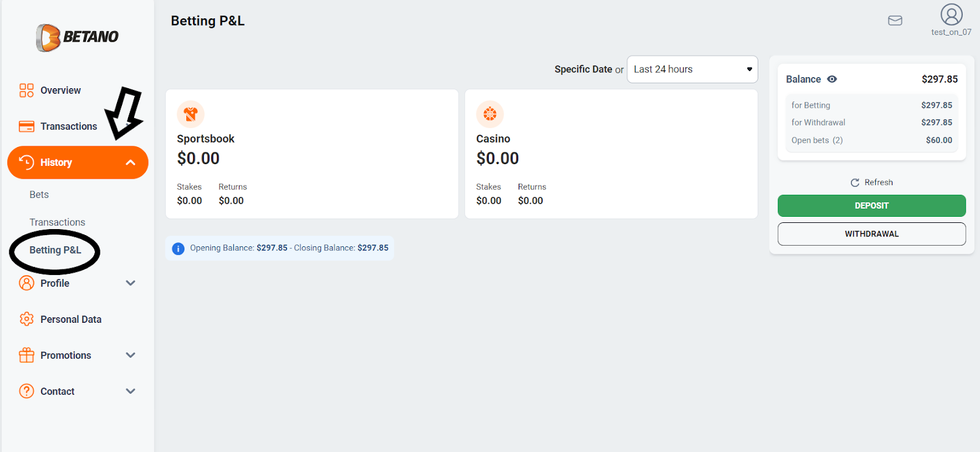The image size is (980, 452).
Task: Click the Overview grid icon
Action: pyautogui.click(x=26, y=91)
